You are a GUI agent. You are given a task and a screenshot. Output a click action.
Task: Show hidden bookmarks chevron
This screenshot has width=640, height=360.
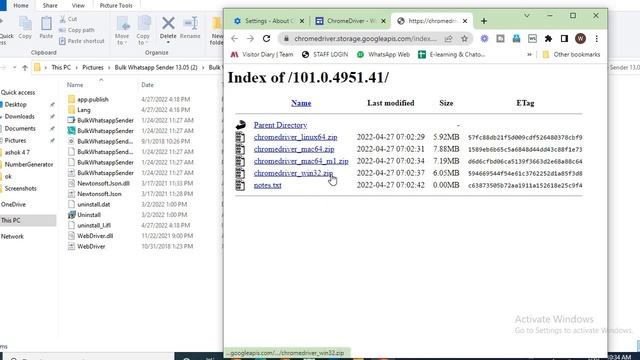(529, 54)
